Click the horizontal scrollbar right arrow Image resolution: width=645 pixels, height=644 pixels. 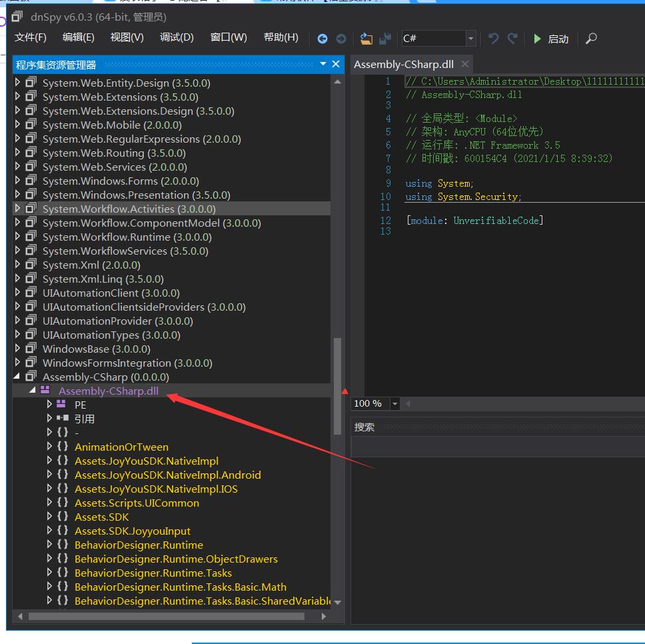324,616
